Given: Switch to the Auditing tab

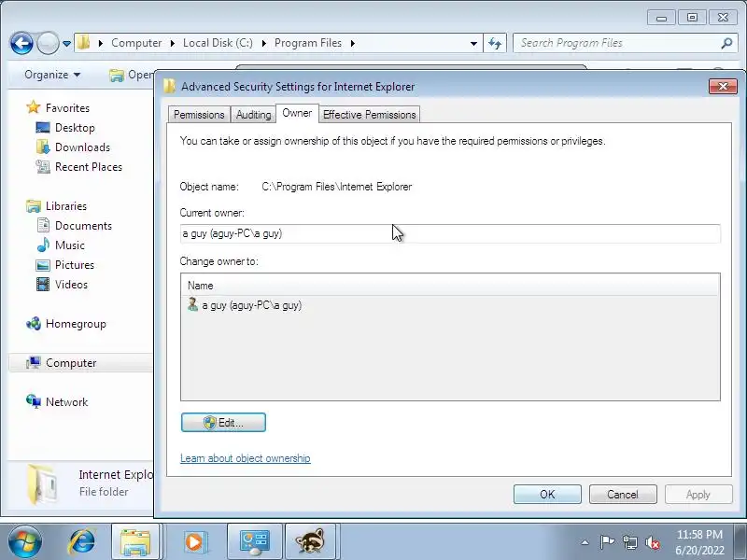Looking at the screenshot, I should [x=253, y=115].
